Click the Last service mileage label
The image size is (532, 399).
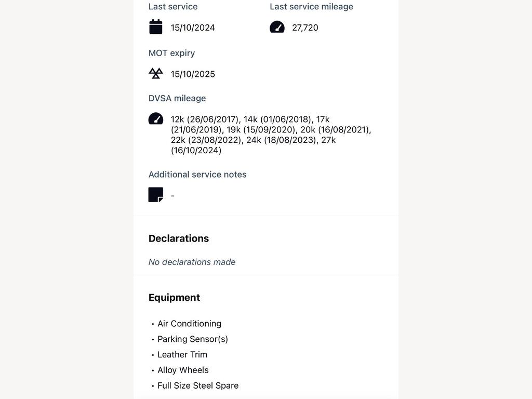click(x=312, y=6)
